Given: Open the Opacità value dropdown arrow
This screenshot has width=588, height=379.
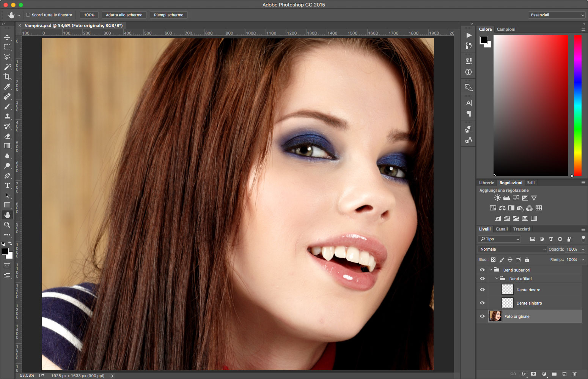Looking at the screenshot, I should [x=583, y=250].
